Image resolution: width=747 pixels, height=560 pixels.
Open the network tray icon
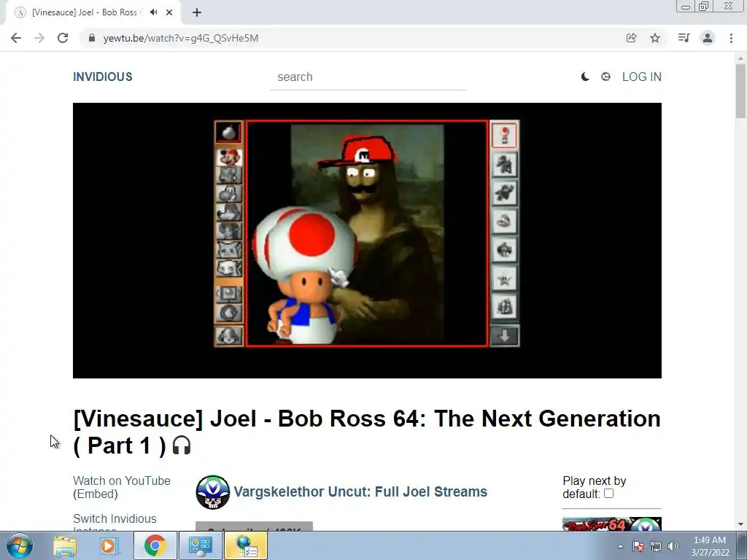point(656,546)
